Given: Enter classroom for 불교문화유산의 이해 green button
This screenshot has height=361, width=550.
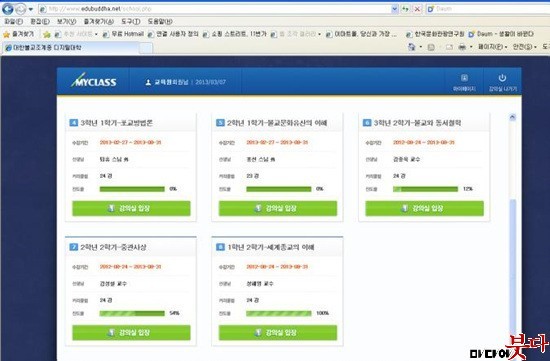Looking at the screenshot, I should [x=278, y=208].
